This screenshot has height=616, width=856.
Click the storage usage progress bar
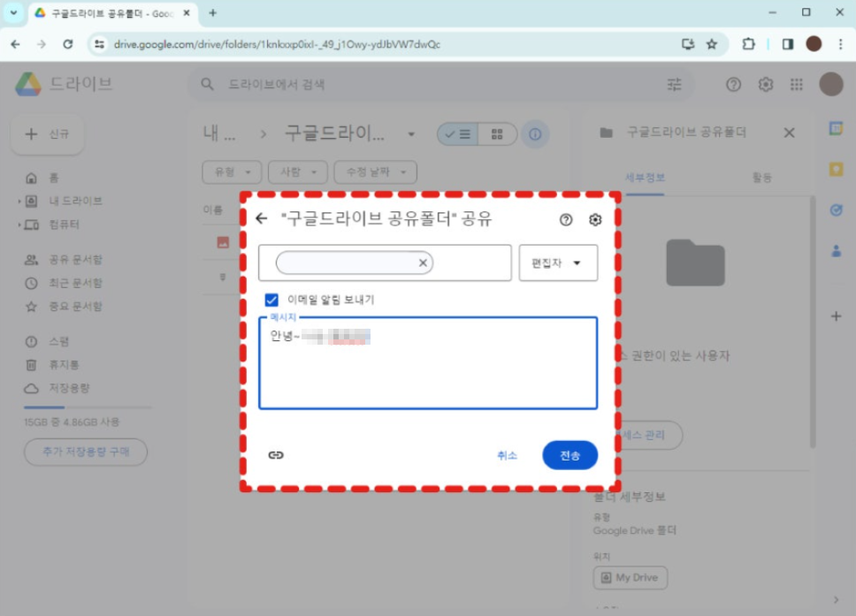click(88, 407)
